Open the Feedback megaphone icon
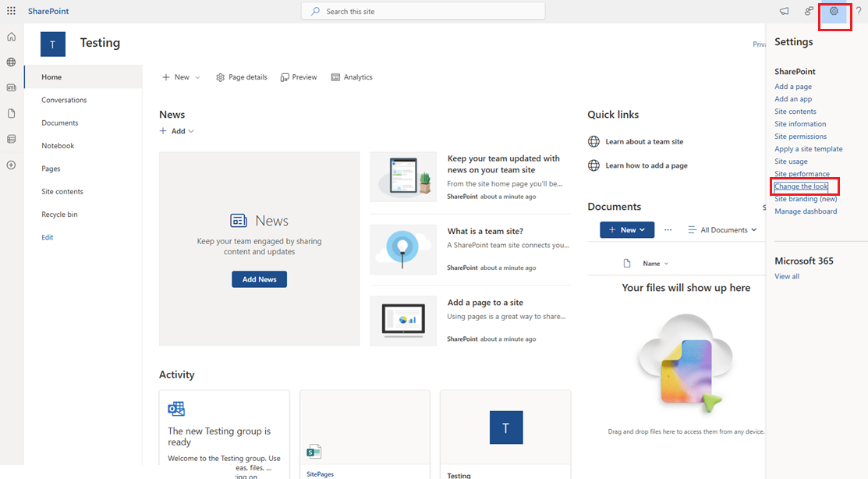The height and width of the screenshot is (479, 868). coord(783,11)
